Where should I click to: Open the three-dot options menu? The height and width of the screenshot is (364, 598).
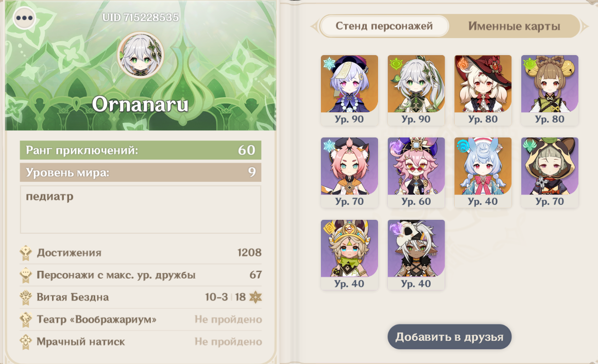24,18
